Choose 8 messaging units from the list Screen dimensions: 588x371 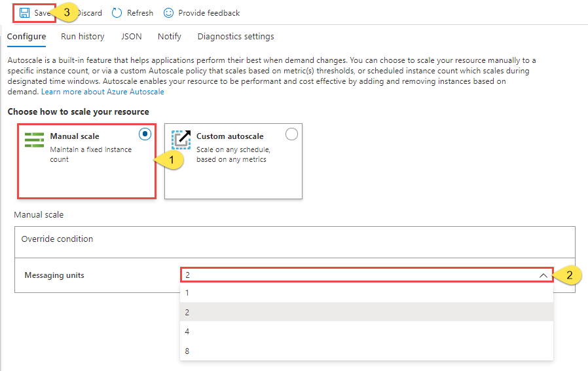[367, 351]
